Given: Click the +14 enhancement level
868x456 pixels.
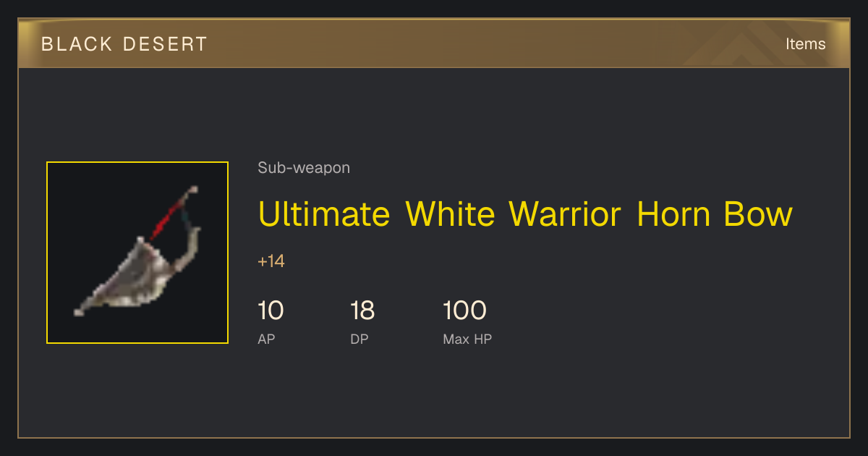Looking at the screenshot, I should [x=271, y=261].
